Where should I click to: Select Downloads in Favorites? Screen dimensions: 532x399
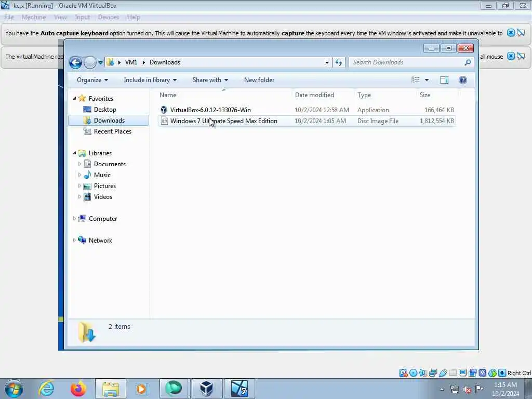click(109, 121)
